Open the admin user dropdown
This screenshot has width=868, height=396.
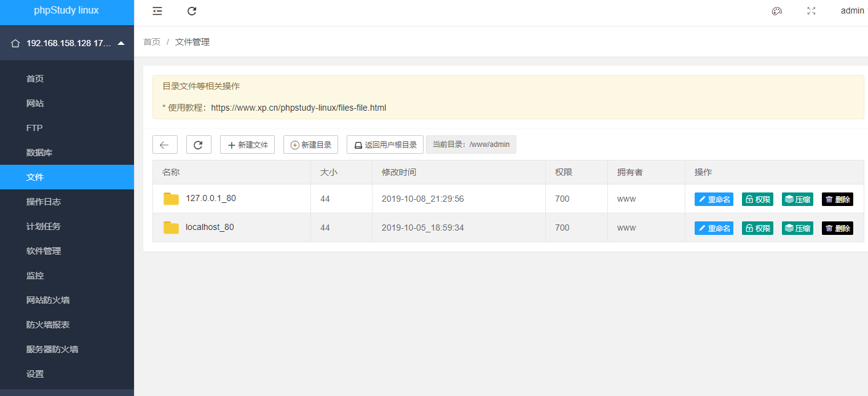(x=852, y=11)
